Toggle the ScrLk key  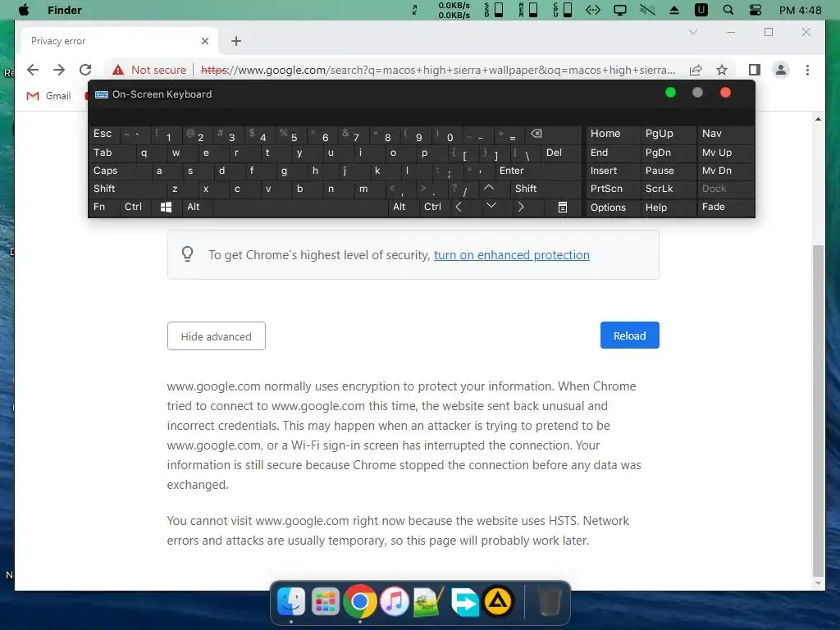pyautogui.click(x=668, y=189)
